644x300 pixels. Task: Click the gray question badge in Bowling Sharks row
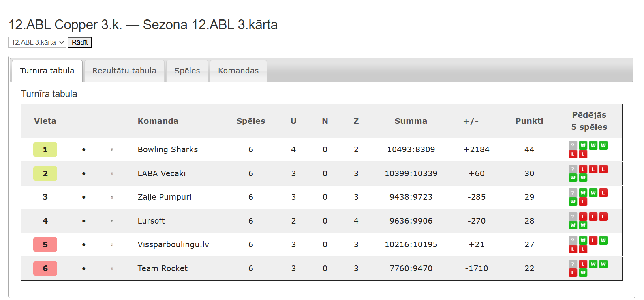click(x=573, y=145)
